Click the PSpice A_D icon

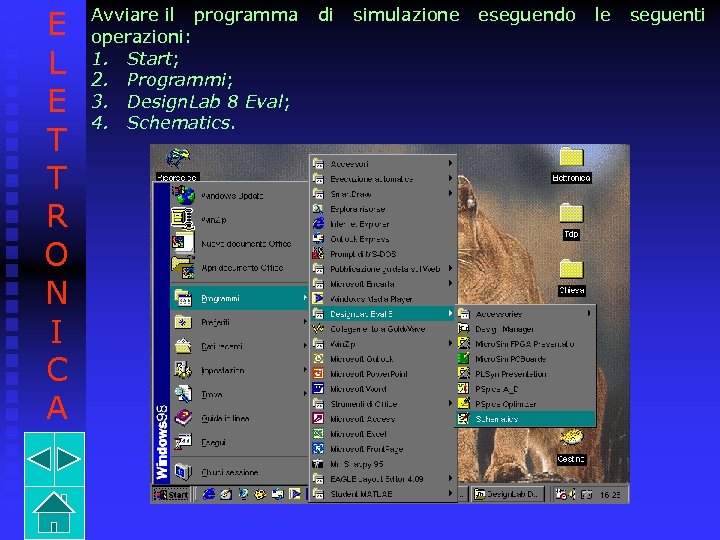[x=464, y=388]
